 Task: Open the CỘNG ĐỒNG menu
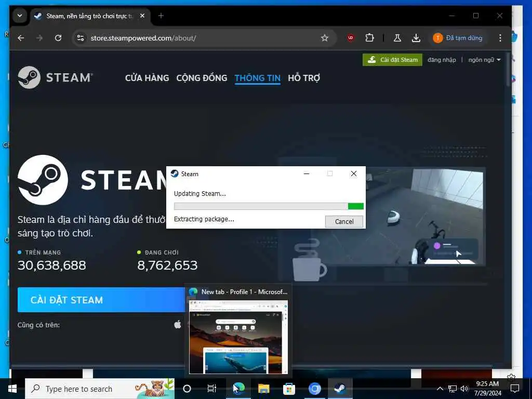pos(202,78)
